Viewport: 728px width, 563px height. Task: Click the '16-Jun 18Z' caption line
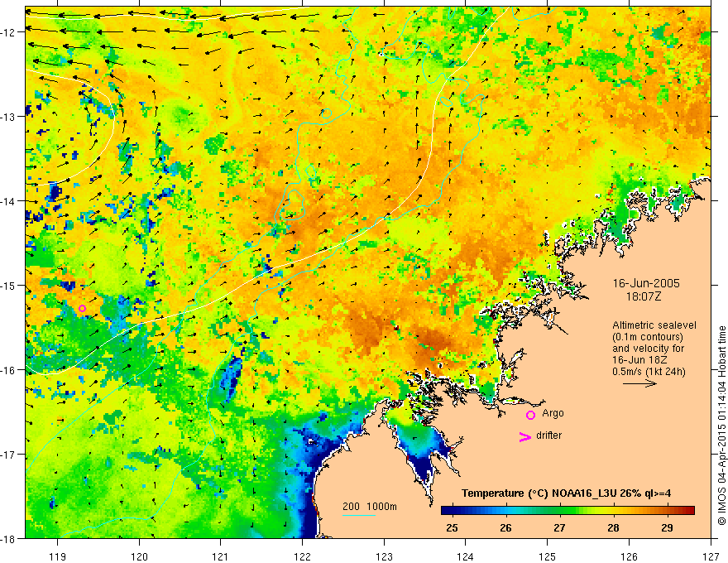(640, 360)
